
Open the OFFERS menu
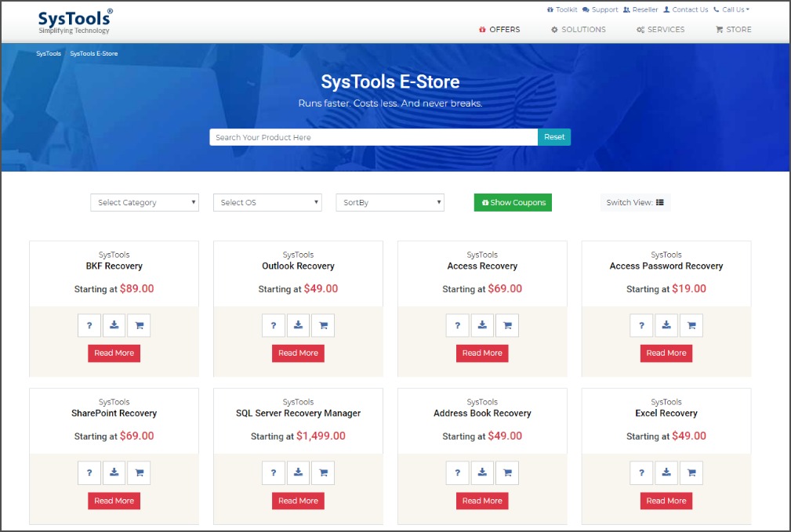(499, 29)
